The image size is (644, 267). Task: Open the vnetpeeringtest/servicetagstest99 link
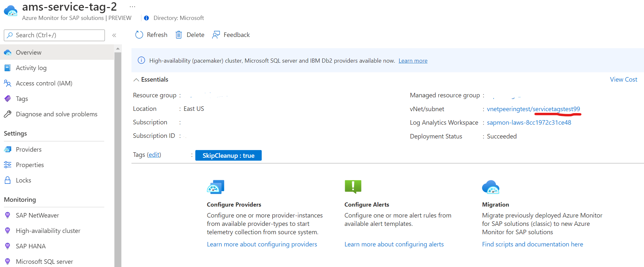click(533, 109)
